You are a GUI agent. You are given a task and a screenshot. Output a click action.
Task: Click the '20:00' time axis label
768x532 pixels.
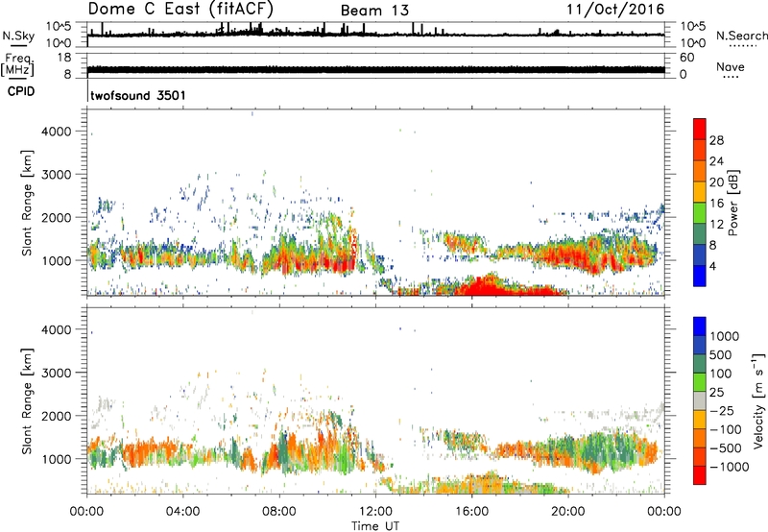point(567,512)
